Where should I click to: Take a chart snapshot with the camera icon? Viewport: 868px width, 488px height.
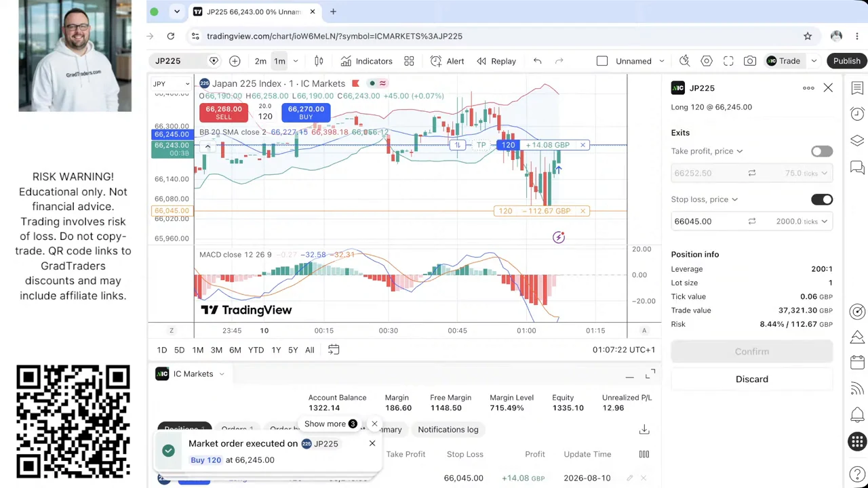point(750,61)
